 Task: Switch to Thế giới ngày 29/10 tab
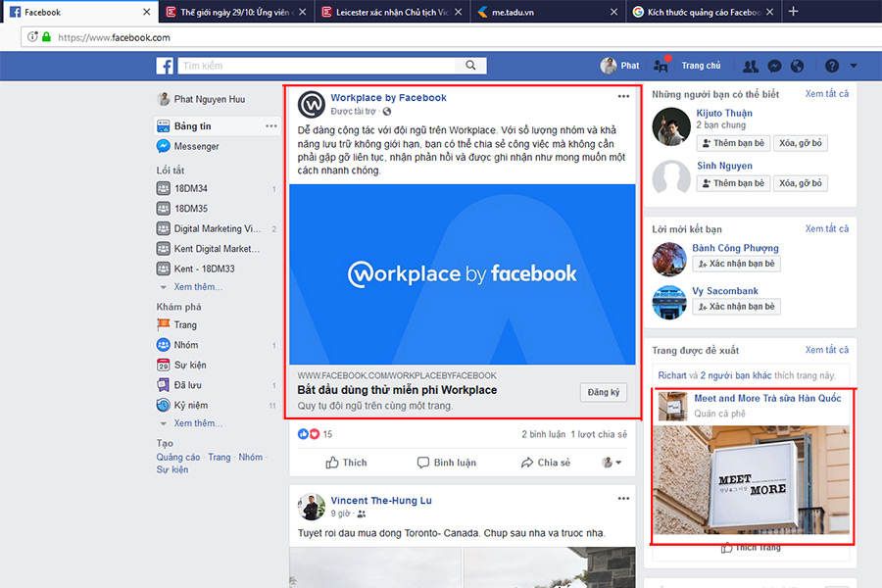tap(235, 12)
